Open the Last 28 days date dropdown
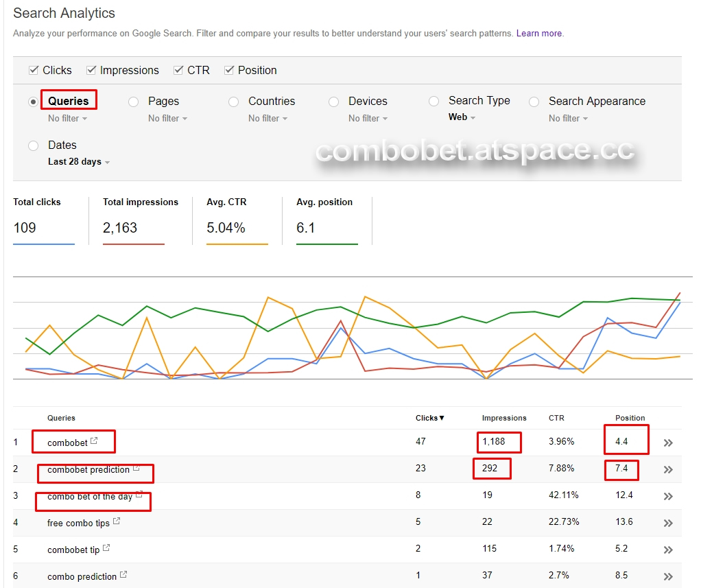 (x=78, y=162)
